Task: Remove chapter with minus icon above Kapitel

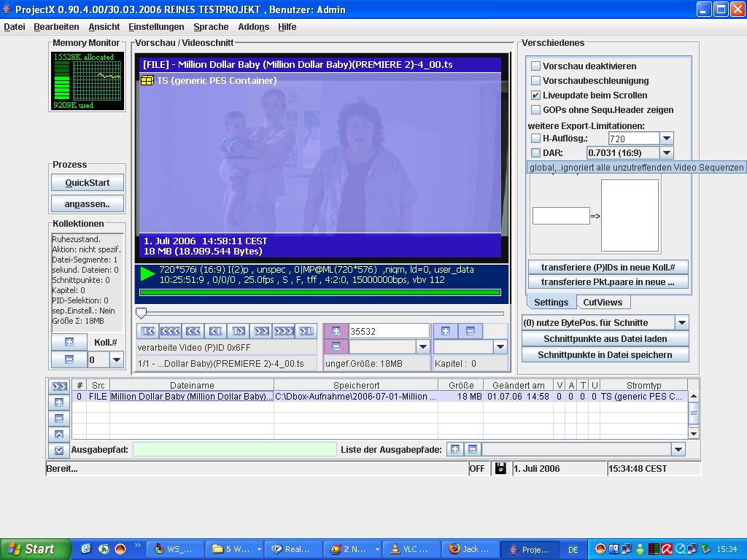Action: (471, 331)
